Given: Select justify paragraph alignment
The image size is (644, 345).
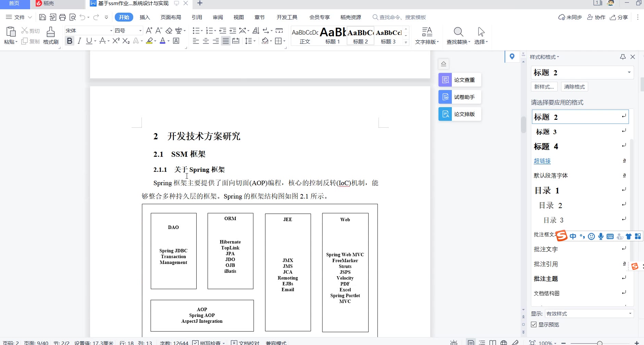Looking at the screenshot, I should point(225,41).
